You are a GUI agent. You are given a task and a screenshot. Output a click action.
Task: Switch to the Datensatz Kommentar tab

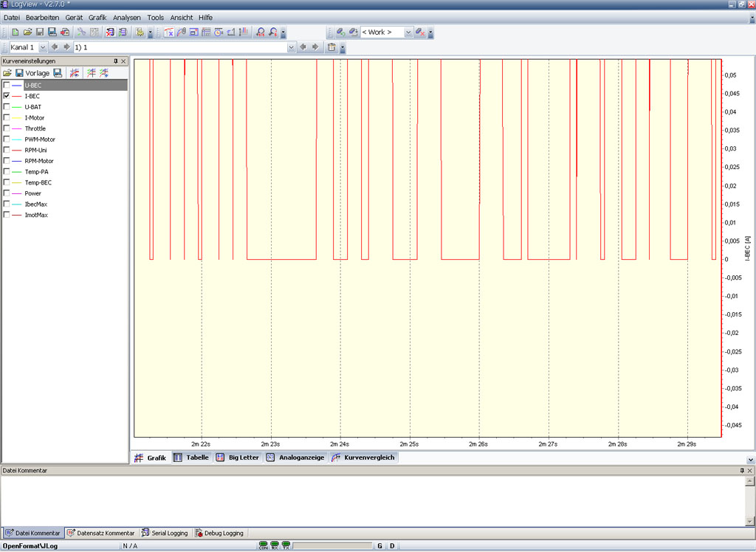[100, 534]
